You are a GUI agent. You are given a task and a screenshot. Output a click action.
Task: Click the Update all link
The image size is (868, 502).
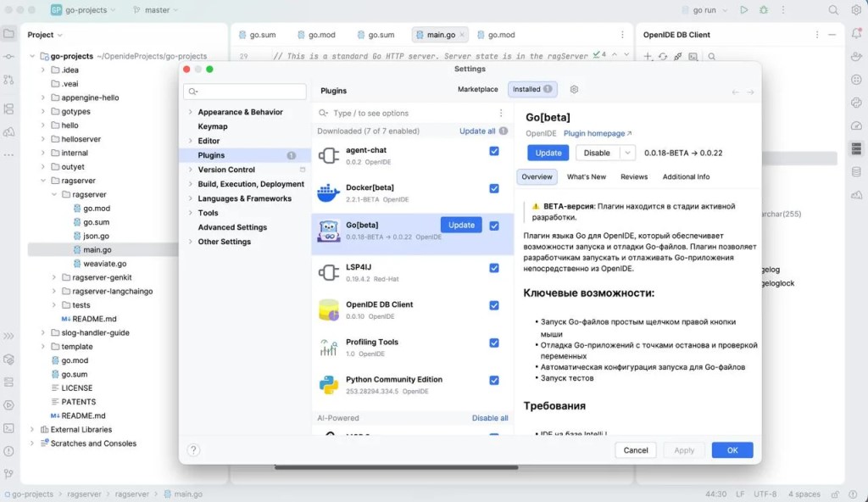pos(477,131)
